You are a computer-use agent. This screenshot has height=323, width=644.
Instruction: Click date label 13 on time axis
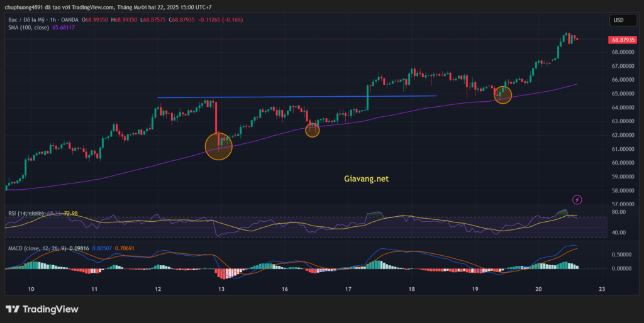pos(221,289)
